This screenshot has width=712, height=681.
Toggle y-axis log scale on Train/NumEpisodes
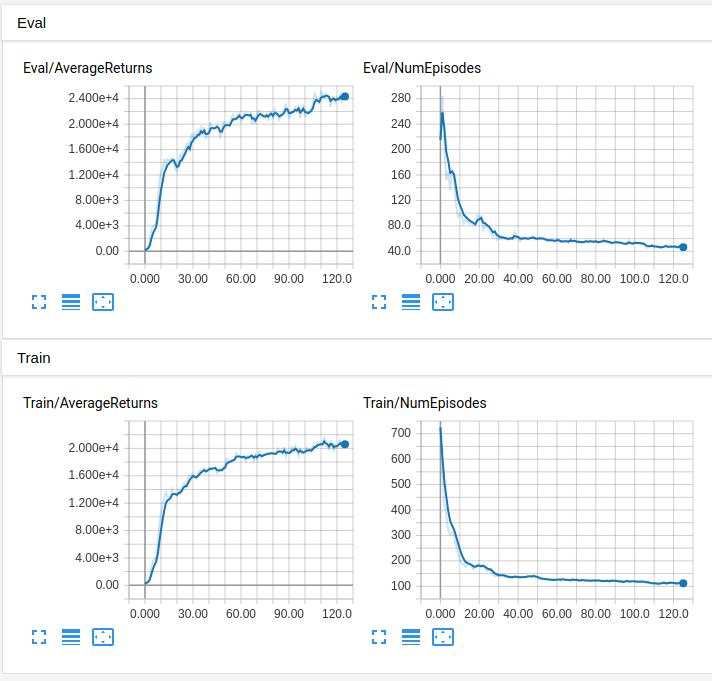coord(411,637)
